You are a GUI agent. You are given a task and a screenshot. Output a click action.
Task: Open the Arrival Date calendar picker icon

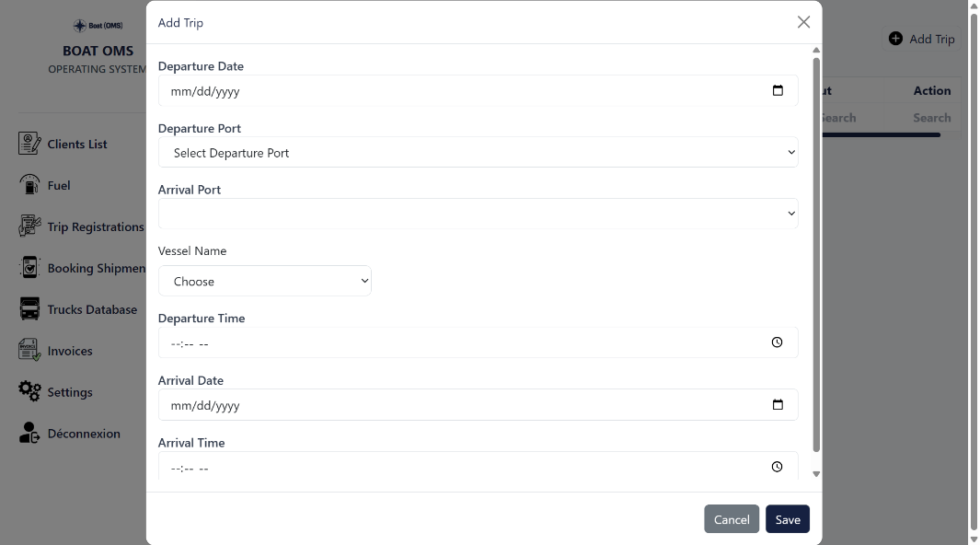[x=778, y=405]
